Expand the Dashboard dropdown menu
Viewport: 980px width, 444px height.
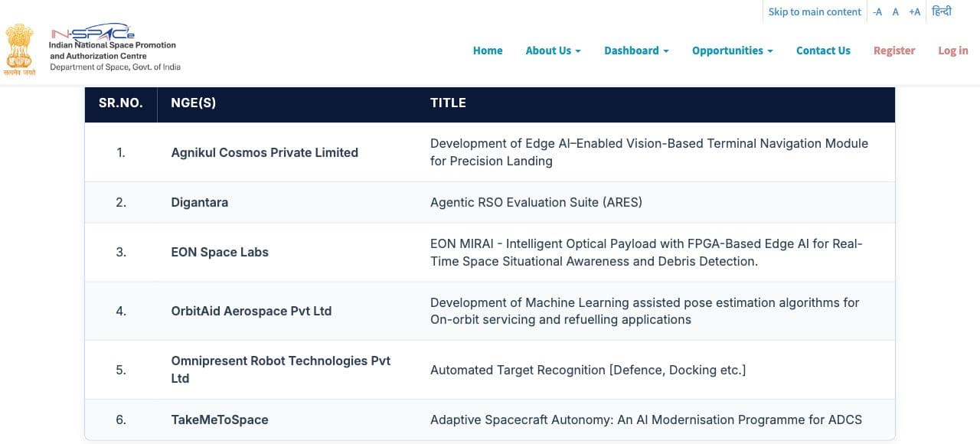[x=636, y=51]
